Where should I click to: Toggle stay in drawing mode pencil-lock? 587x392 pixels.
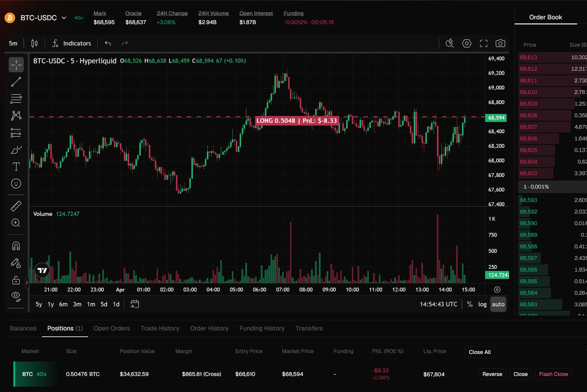[16, 263]
